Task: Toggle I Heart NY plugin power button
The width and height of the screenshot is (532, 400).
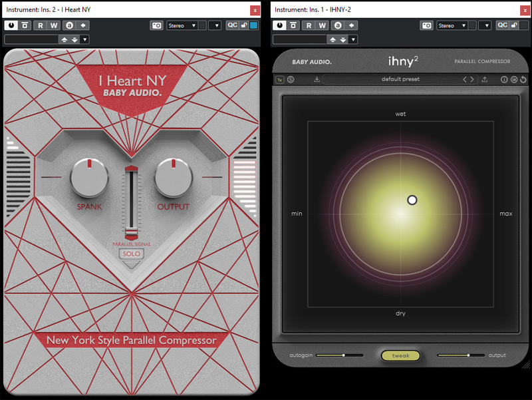Action: point(11,25)
